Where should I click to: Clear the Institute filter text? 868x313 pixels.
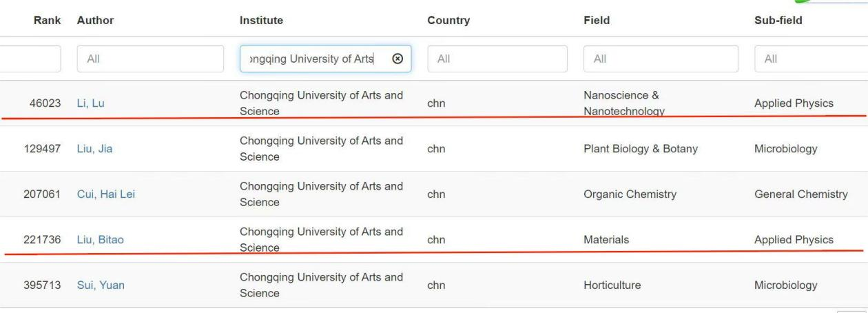pyautogui.click(x=397, y=59)
